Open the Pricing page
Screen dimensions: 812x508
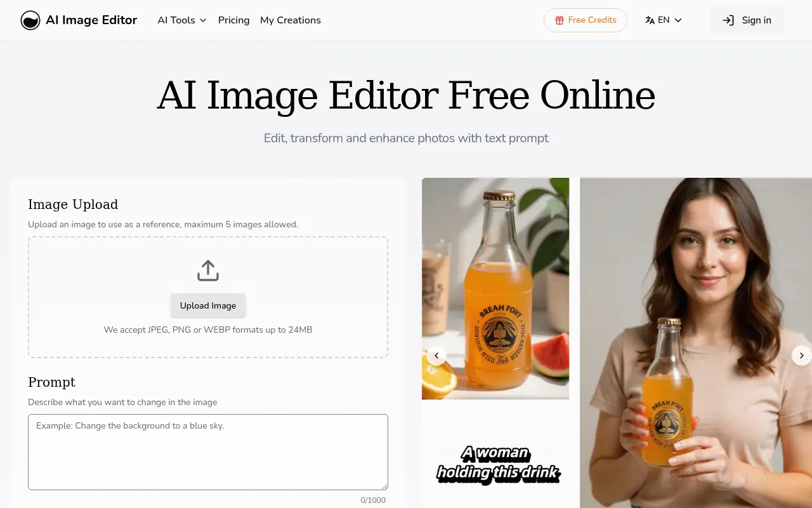(x=233, y=20)
